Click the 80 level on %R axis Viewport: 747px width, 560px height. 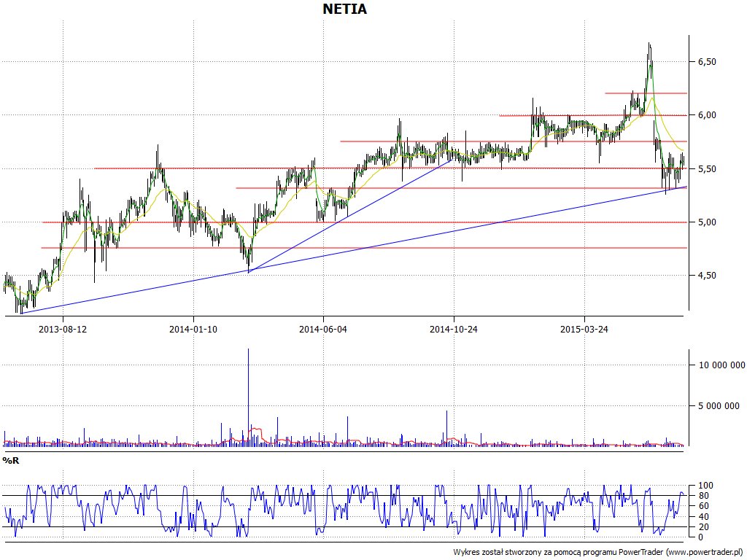704,496
